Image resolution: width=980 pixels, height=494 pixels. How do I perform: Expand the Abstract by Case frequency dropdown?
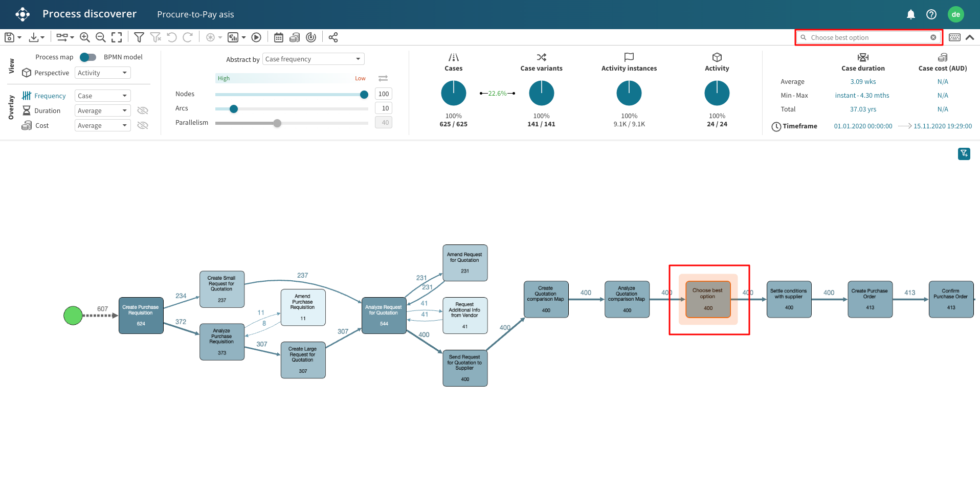coord(313,59)
